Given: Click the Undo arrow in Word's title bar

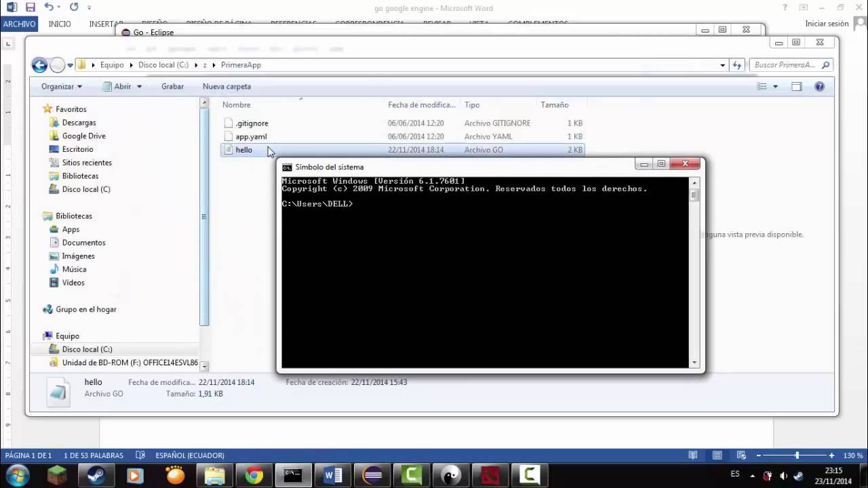Looking at the screenshot, I should 48,7.
